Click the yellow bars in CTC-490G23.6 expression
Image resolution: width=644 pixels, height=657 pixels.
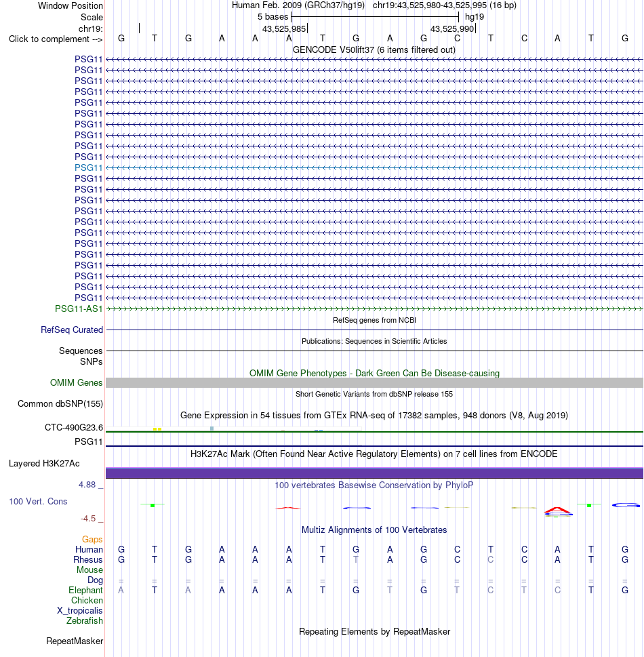157,429
